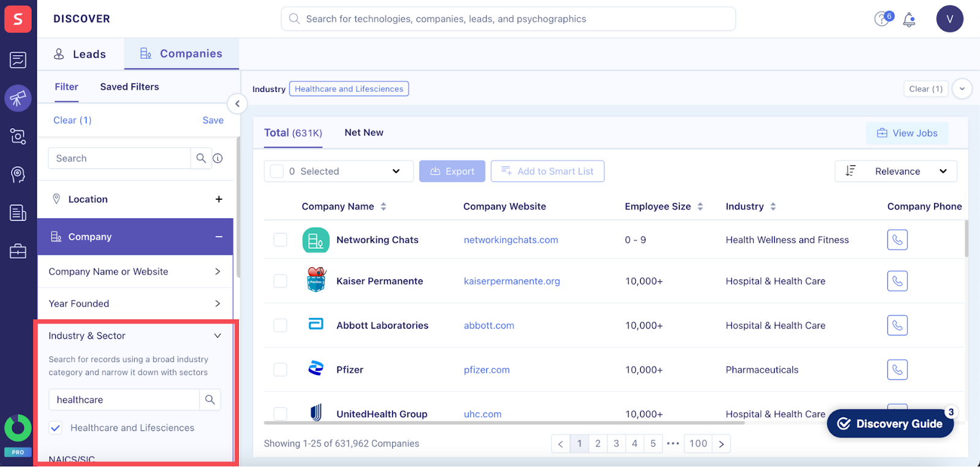Open the briefcase jobs sidebar icon
The image size is (980, 467).
(18, 251)
